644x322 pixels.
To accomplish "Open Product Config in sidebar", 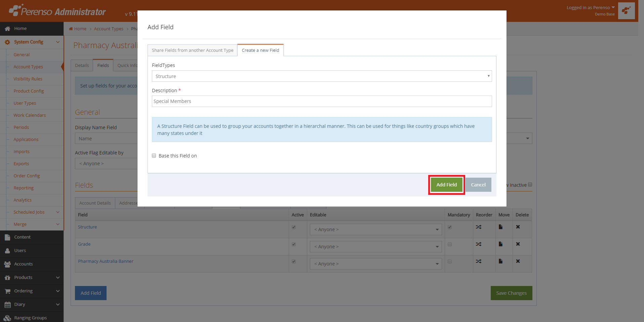I will point(29,91).
